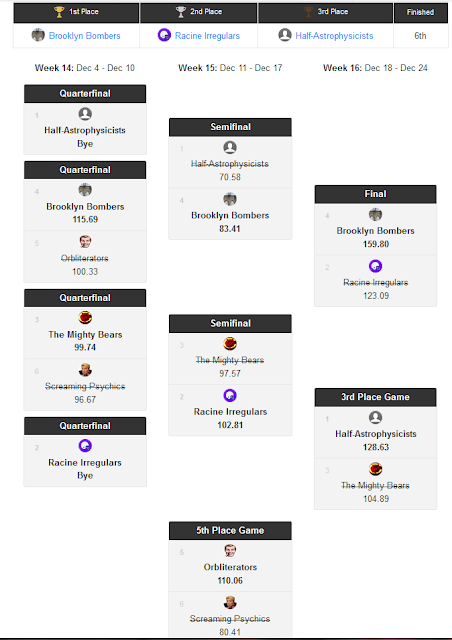452x640 pixels.
Task: Click The Mighty Bears name in the Quarterfinal
Action: tap(85, 335)
